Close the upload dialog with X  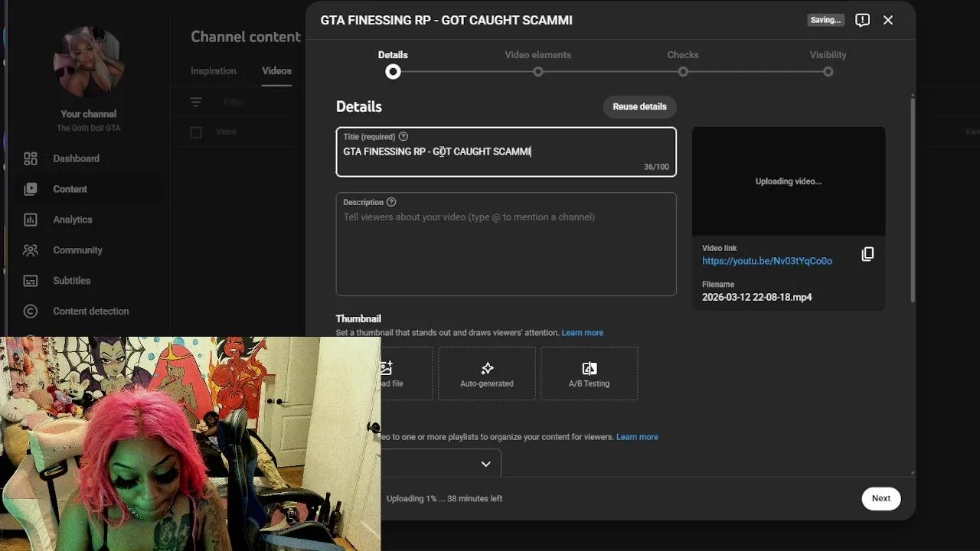(x=888, y=21)
